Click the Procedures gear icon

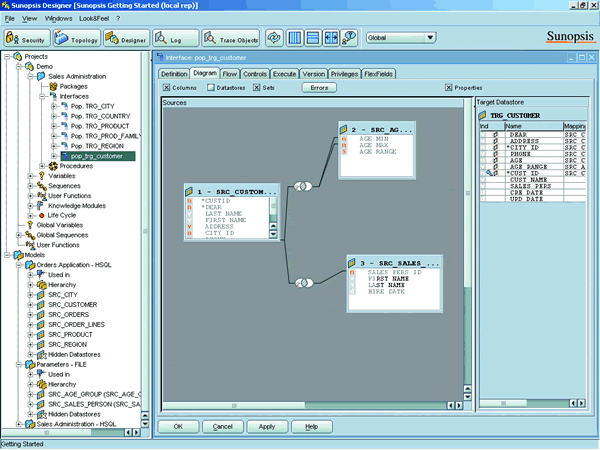tap(53, 166)
